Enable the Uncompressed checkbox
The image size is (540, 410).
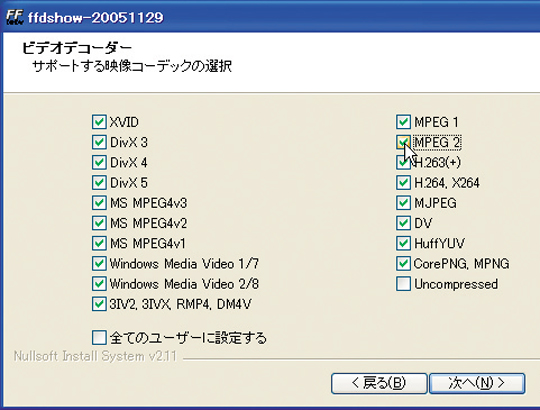pyautogui.click(x=403, y=284)
